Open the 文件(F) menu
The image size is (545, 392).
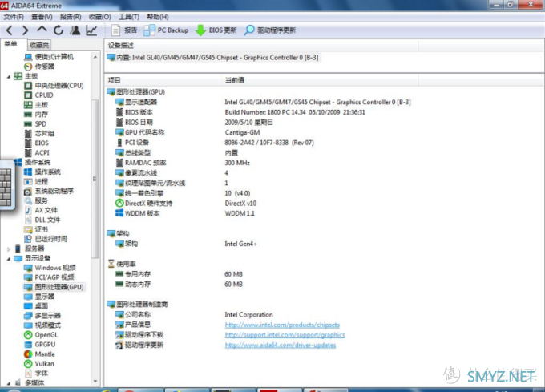14,17
